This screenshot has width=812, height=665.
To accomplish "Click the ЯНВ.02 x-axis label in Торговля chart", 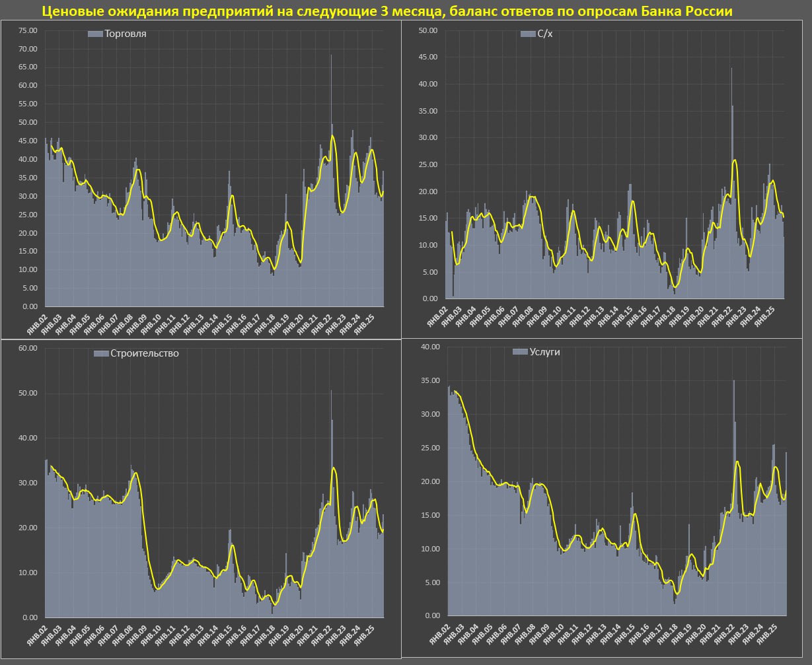I will 36,325.
